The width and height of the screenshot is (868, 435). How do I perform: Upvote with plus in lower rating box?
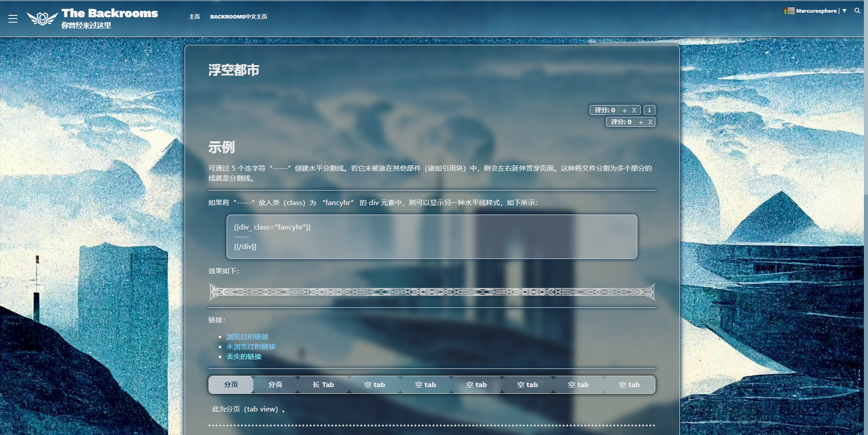coord(640,122)
